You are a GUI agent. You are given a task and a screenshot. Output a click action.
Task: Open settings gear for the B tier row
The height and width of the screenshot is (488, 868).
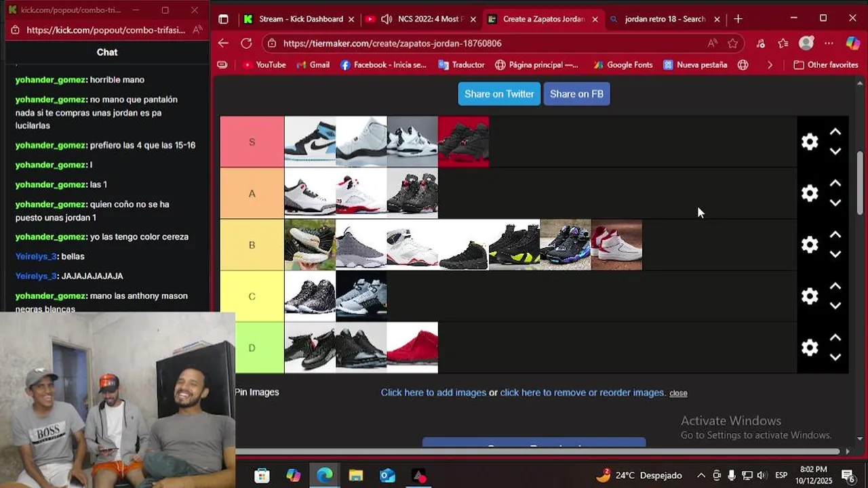coord(810,245)
